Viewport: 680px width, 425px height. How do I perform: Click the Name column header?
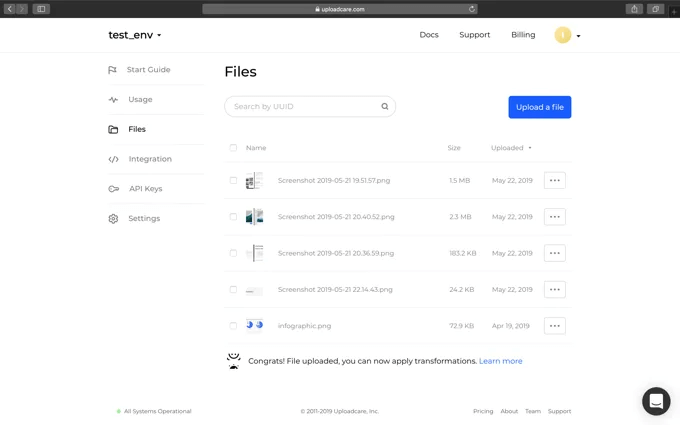256,148
